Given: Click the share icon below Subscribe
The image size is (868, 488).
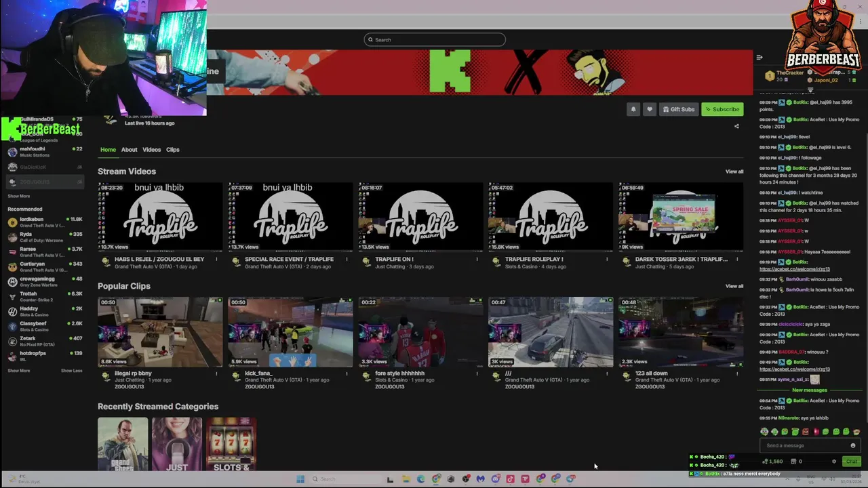Looking at the screenshot, I should pyautogui.click(x=736, y=126).
